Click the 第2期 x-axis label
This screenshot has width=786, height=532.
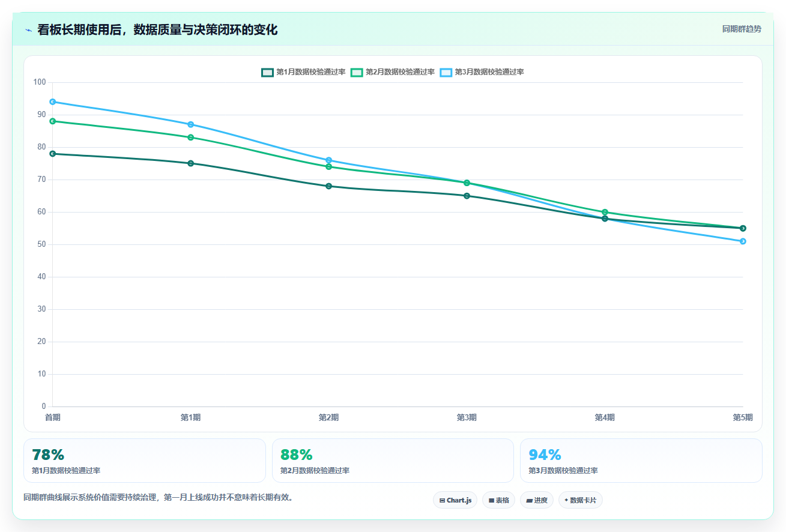[x=329, y=417]
